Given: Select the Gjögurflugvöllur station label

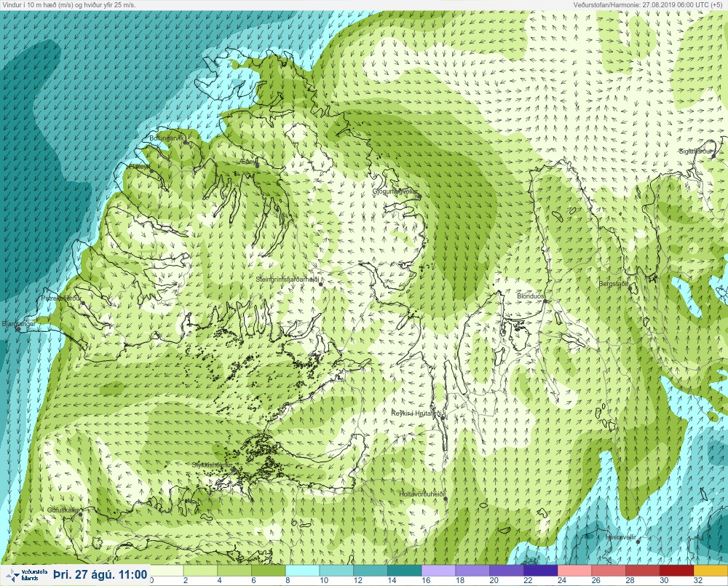Looking at the screenshot, I should (x=395, y=191).
